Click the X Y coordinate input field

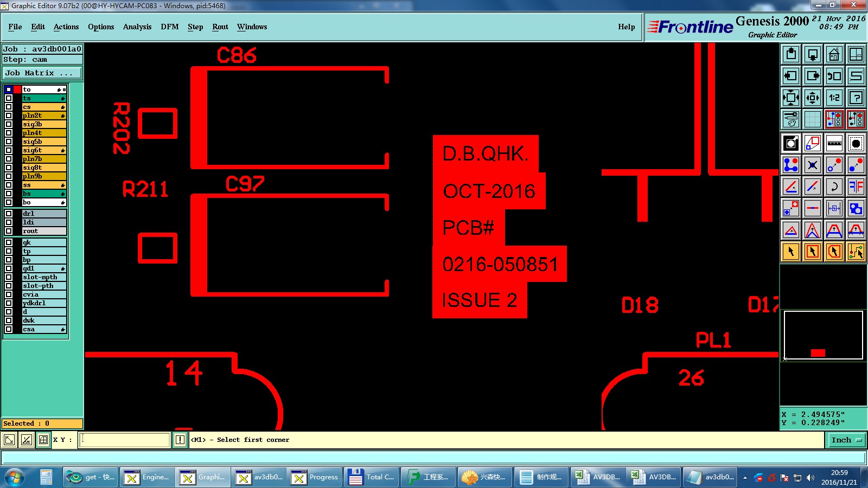[125, 440]
